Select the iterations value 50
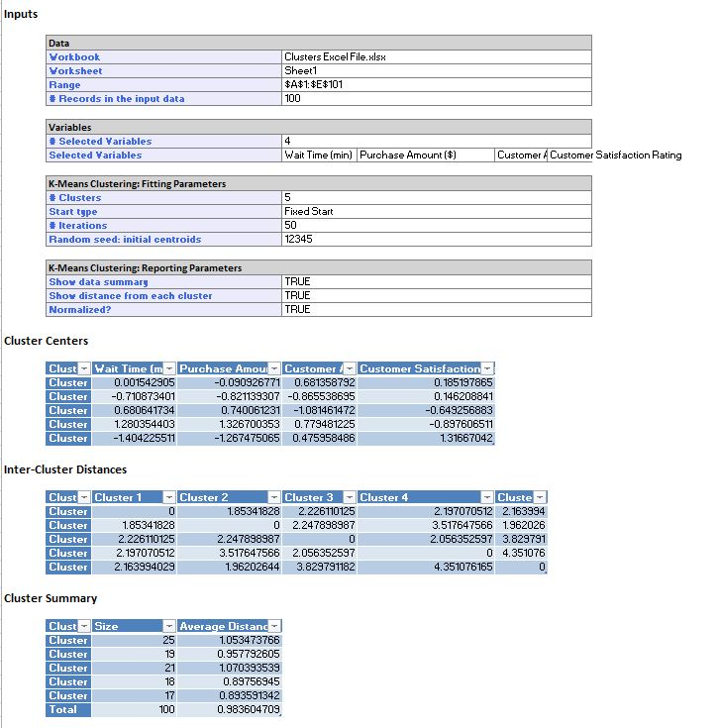Viewport: 719px width, 728px height. click(437, 225)
